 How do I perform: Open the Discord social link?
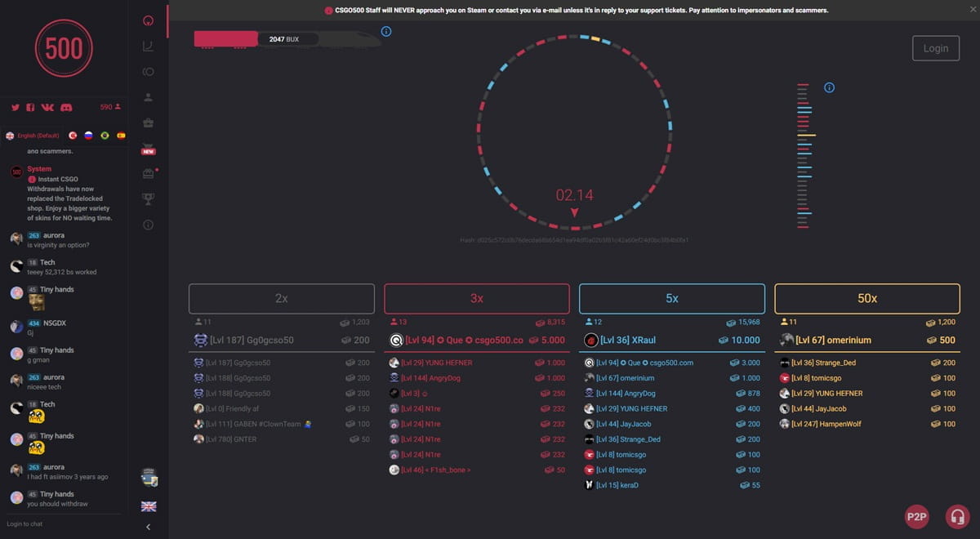click(66, 107)
